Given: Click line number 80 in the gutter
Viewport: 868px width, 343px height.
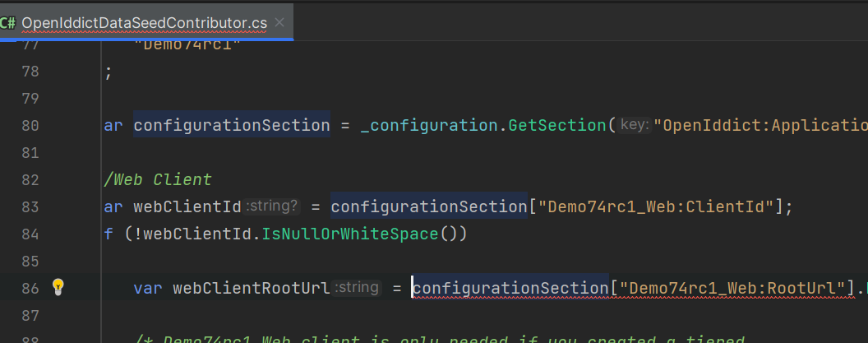Looking at the screenshot, I should point(30,125).
